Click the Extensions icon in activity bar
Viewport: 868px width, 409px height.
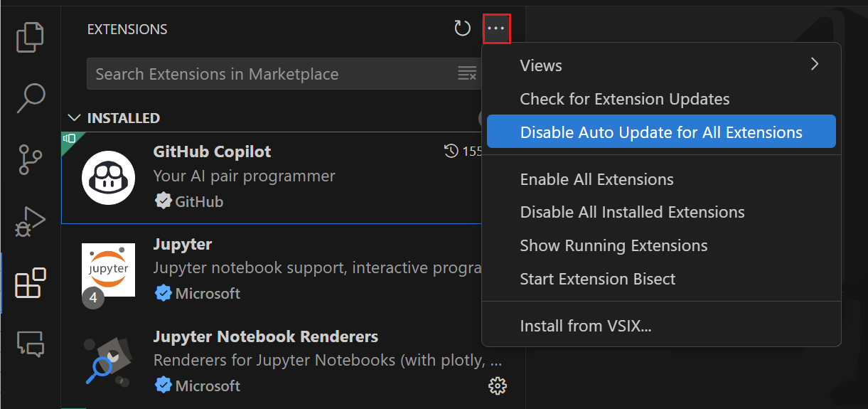coord(30,283)
